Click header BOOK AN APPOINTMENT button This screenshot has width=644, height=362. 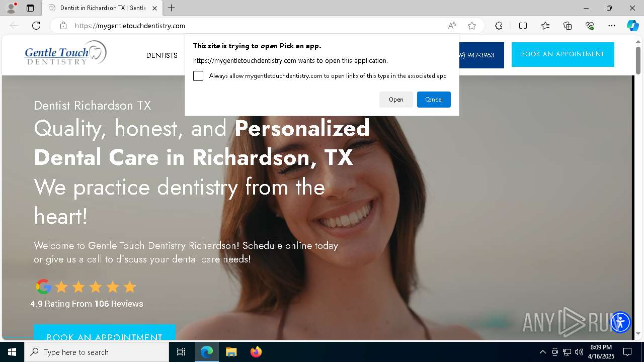(x=563, y=54)
